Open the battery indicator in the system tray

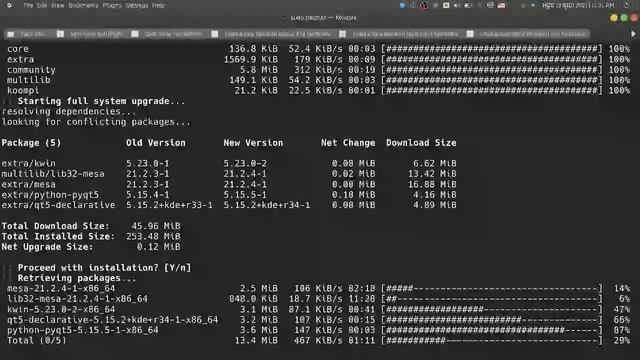click(468, 5)
